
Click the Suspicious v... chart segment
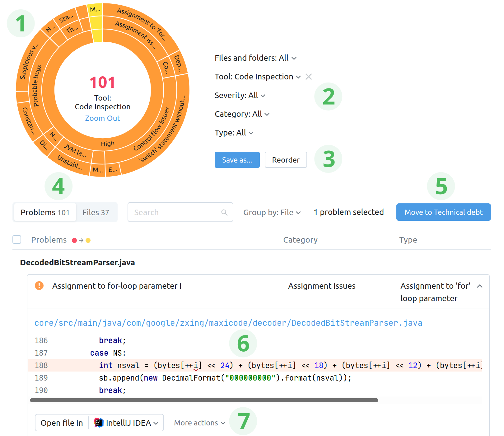pyautogui.click(x=29, y=61)
